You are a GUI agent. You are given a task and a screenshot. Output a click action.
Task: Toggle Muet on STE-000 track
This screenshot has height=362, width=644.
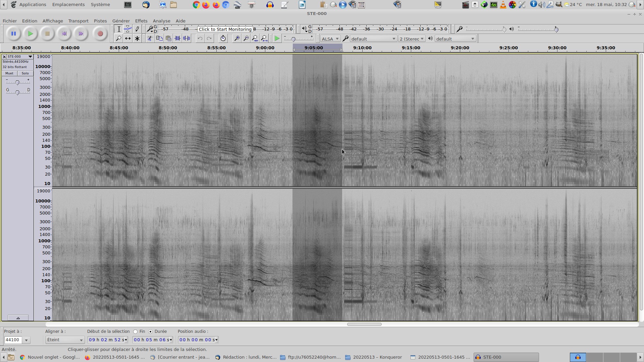point(9,73)
